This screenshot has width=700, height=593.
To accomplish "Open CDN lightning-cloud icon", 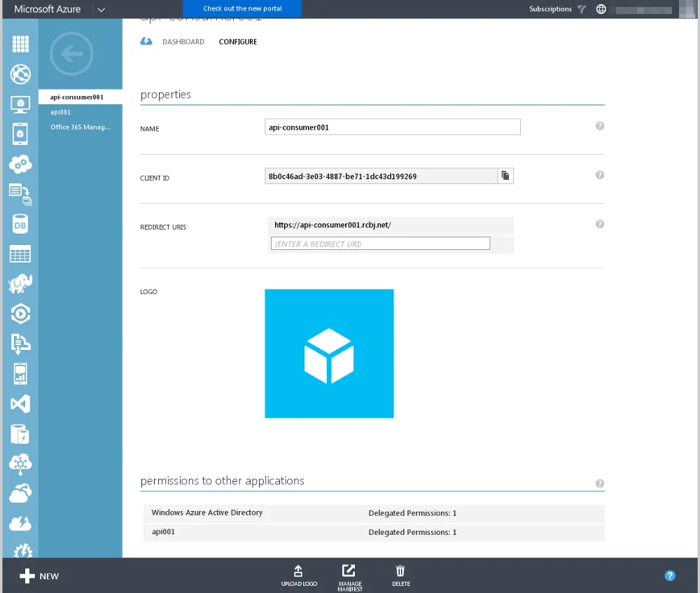I will click(20, 524).
